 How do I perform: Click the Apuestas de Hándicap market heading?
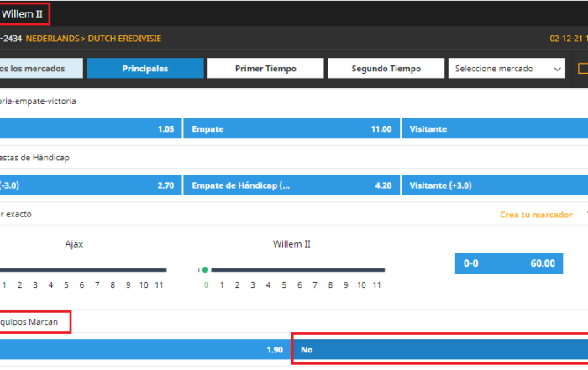[34, 158]
